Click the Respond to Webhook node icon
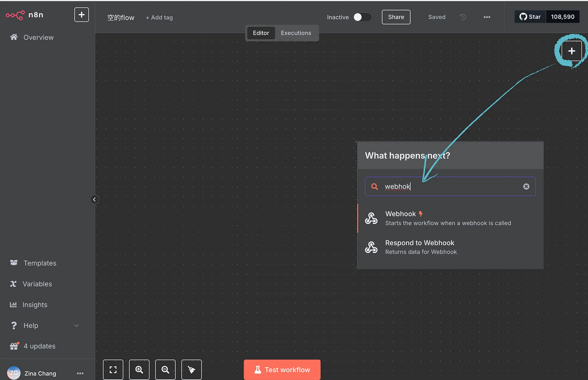Screen dimensions: 588x380 372,247
